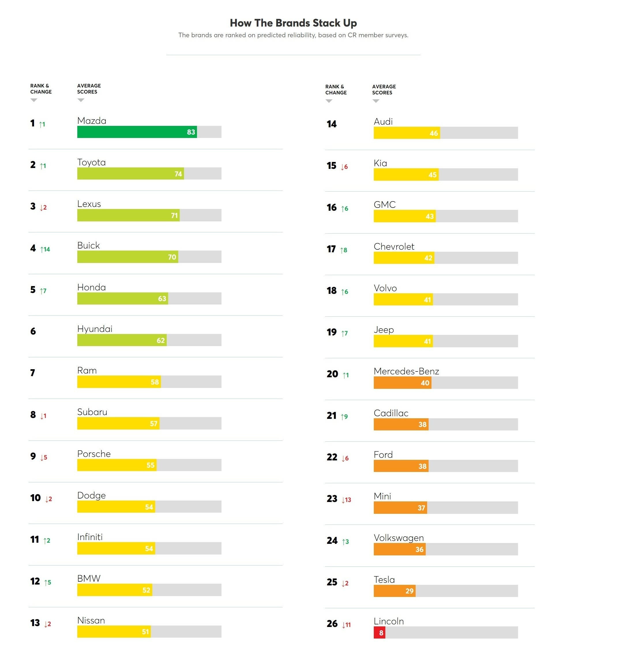Click Tesla's orange score bar showing 29

pos(395,591)
